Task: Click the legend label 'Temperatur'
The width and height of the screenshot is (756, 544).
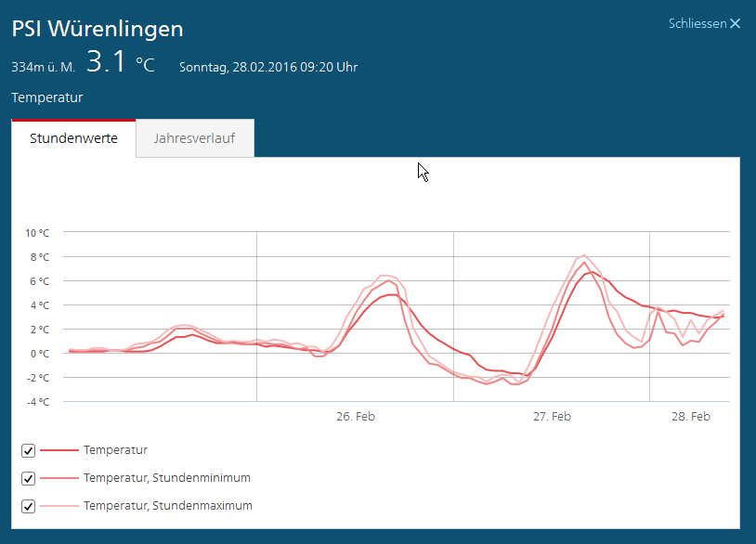Action: (x=115, y=450)
